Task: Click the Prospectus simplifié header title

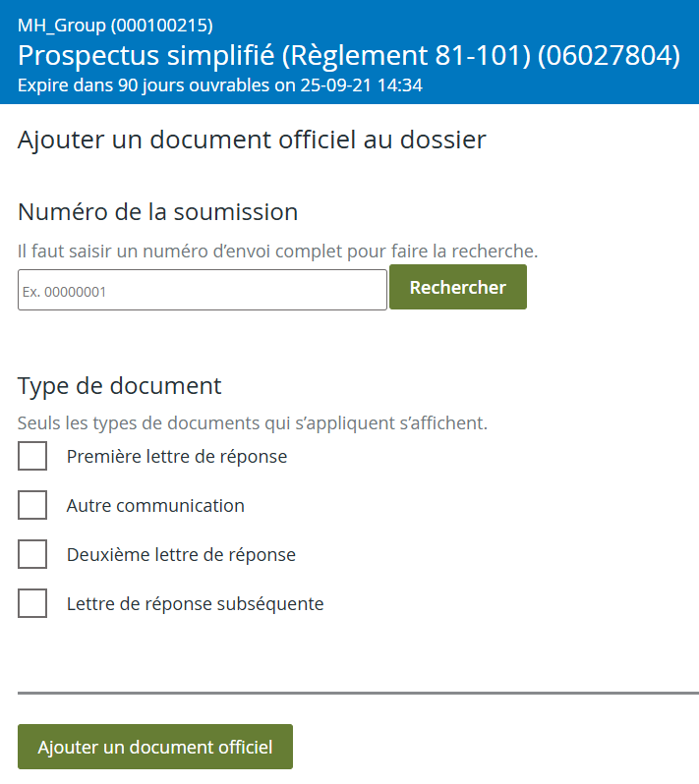Action: [349, 55]
